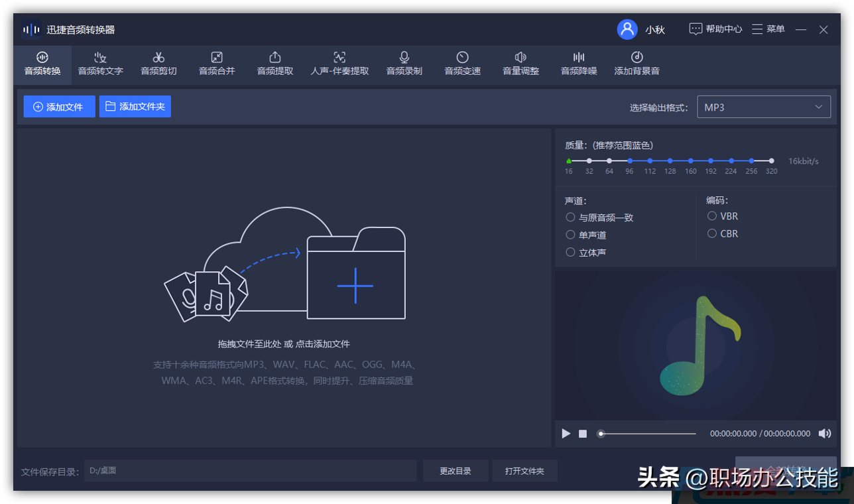This screenshot has width=854, height=504.
Task: Switch to the 音频转文字 tab
Action: point(100,64)
